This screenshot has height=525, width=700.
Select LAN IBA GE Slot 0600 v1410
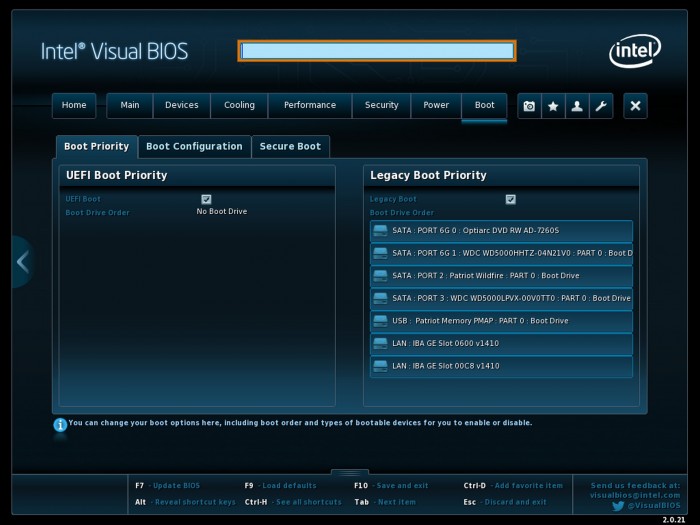[501, 343]
